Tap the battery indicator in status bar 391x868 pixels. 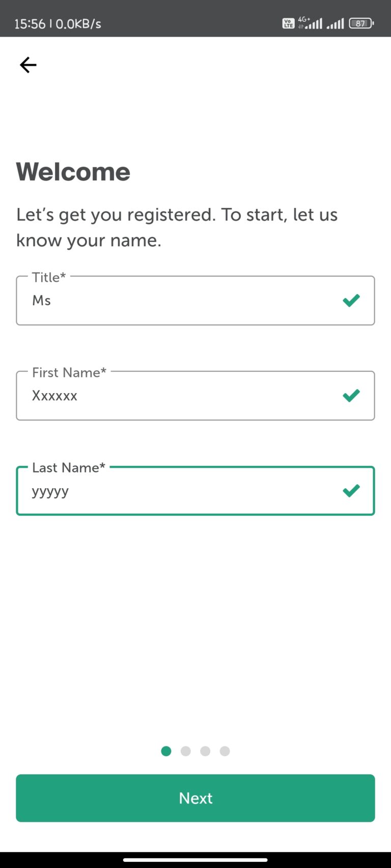click(x=361, y=23)
